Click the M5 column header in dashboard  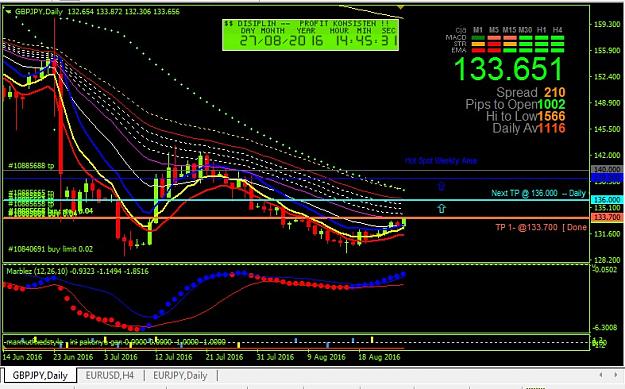point(494,30)
